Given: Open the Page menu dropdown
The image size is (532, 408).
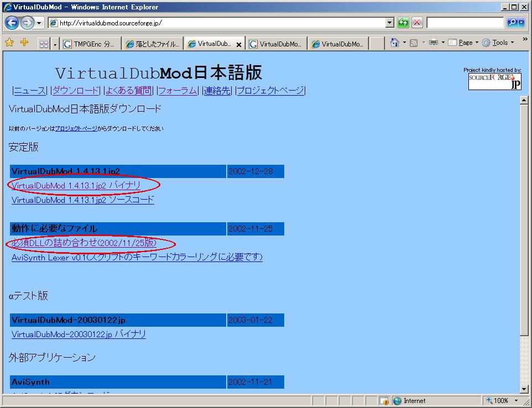Looking at the screenshot, I should point(465,43).
